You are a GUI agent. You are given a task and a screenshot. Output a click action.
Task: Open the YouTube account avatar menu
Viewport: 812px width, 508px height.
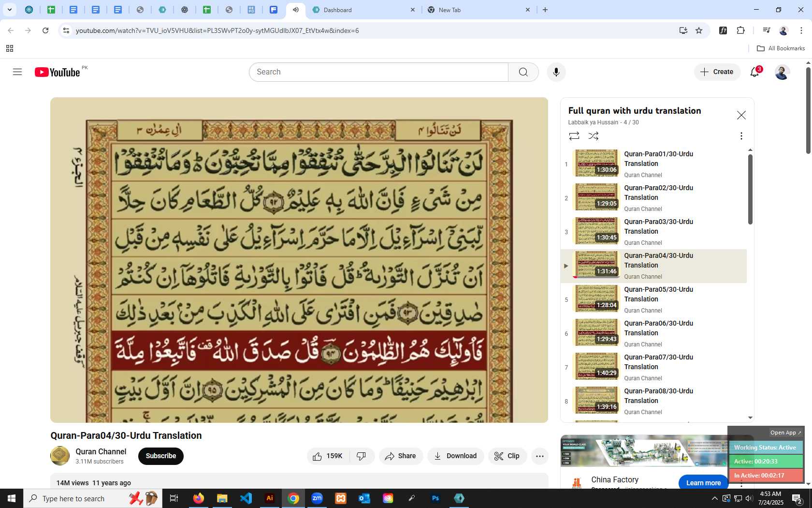point(782,72)
